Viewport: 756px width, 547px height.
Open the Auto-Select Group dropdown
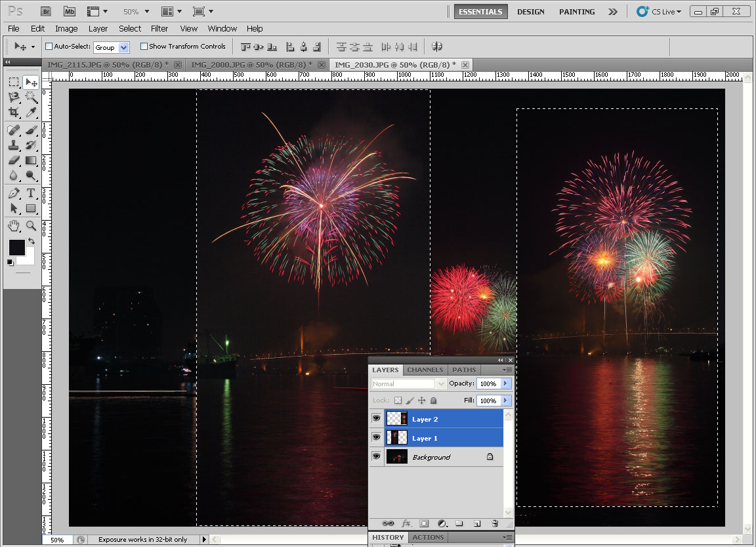pos(124,47)
